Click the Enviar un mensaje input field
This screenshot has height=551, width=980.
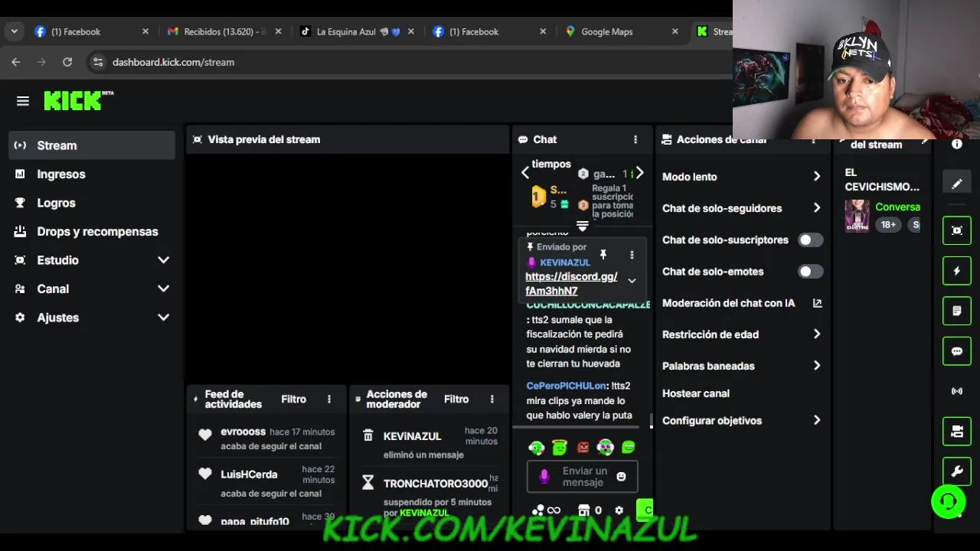pos(582,477)
